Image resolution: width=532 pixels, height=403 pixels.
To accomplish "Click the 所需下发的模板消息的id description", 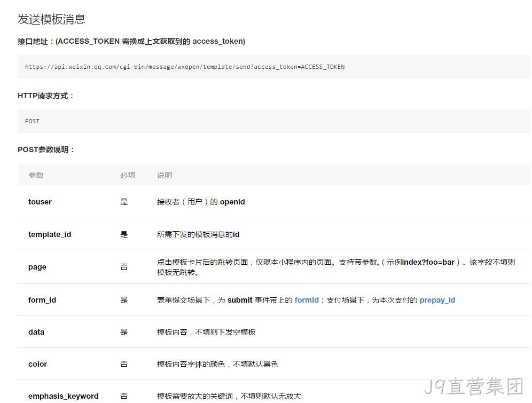I will point(198,234).
